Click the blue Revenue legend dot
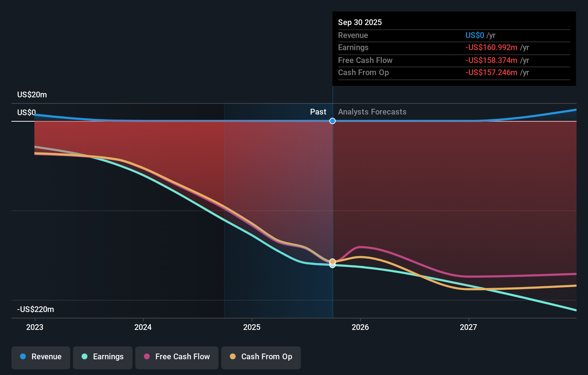This screenshot has height=375, width=588. pyautogui.click(x=23, y=357)
